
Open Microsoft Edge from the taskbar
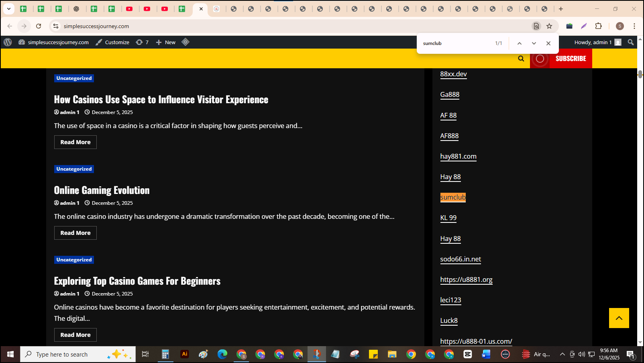(222, 354)
